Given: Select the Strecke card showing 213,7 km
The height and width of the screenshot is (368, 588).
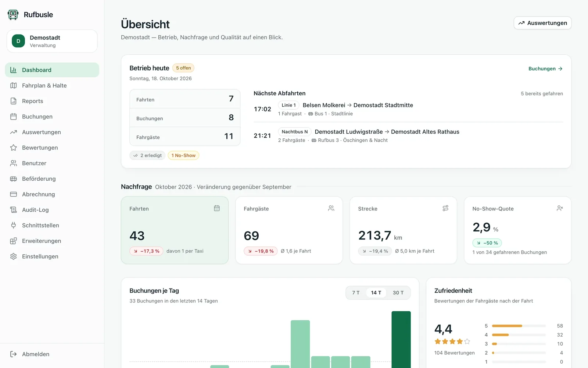Looking at the screenshot, I should 404,230.
